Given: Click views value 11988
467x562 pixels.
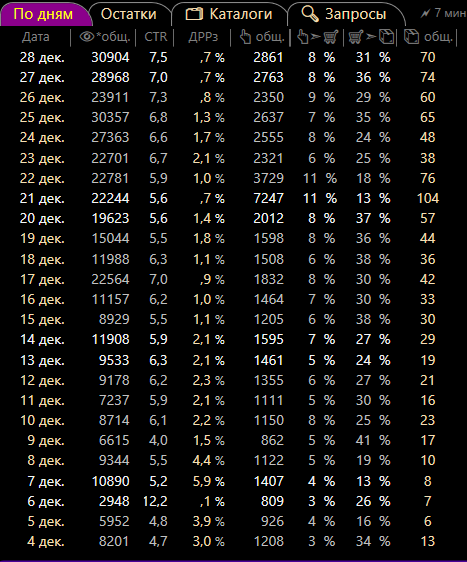Looking at the screenshot, I should (110, 259).
